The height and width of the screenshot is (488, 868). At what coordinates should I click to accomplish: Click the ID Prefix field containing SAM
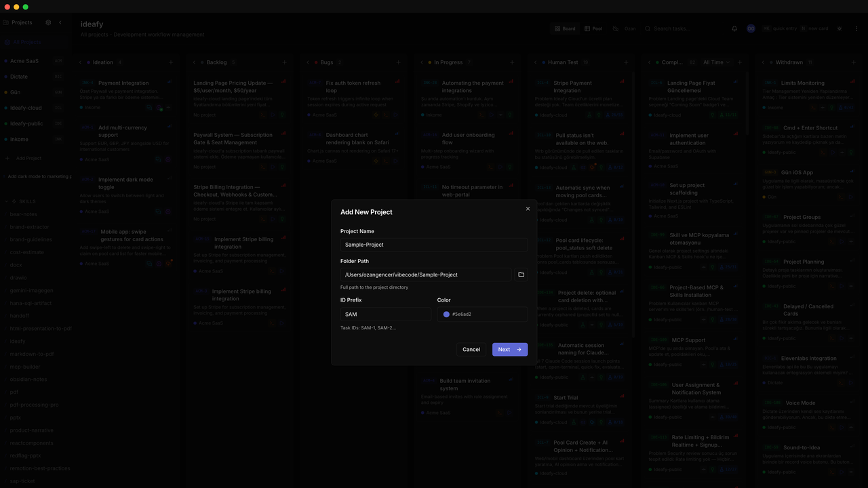pos(385,314)
